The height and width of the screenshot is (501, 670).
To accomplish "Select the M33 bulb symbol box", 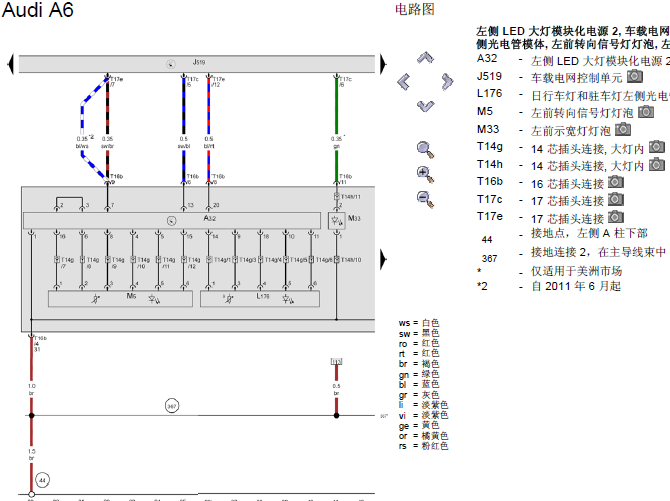I will point(336,221).
